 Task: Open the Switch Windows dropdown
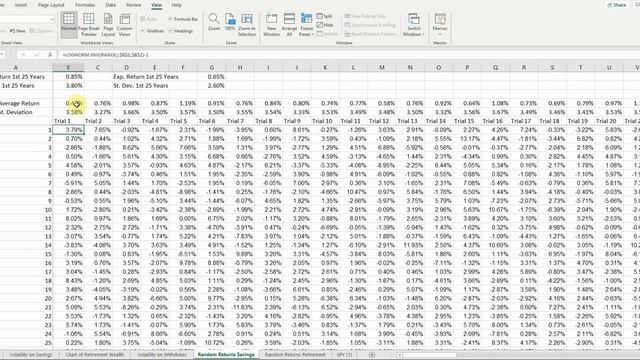point(413,24)
